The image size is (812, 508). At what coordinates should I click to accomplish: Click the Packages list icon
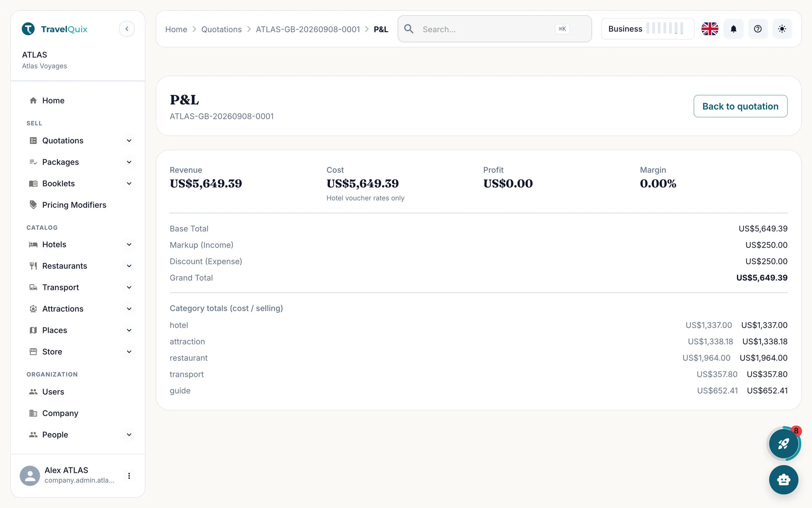pyautogui.click(x=33, y=162)
